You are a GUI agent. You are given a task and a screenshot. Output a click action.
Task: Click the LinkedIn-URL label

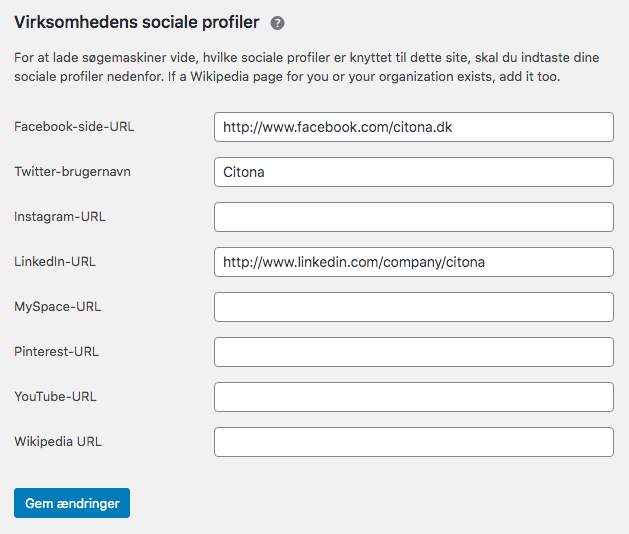[x=55, y=262]
